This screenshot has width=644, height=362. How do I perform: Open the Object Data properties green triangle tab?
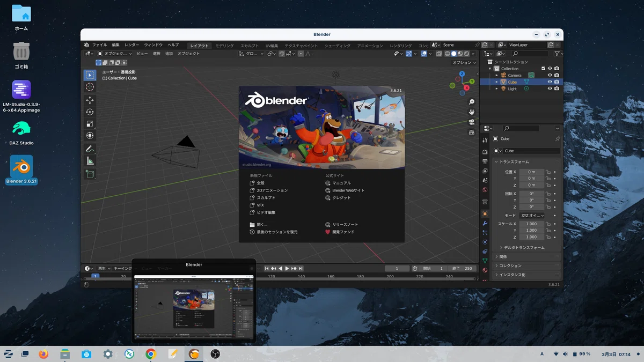[x=485, y=261]
